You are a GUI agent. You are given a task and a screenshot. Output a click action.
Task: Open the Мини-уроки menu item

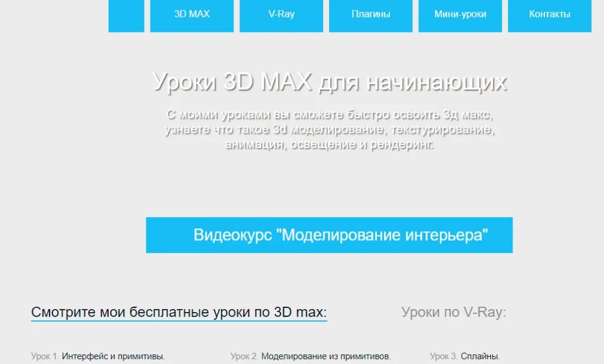460,15
